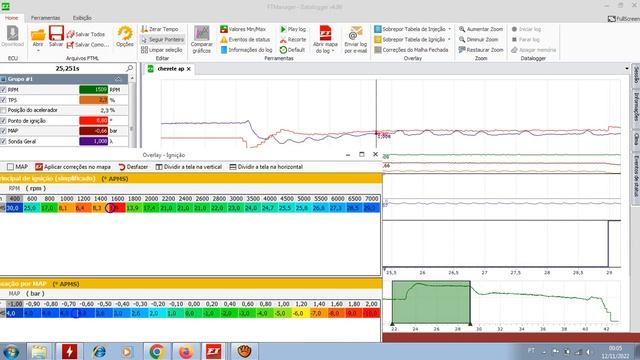Click Desfazer in the overlay toolbar

[133, 167]
